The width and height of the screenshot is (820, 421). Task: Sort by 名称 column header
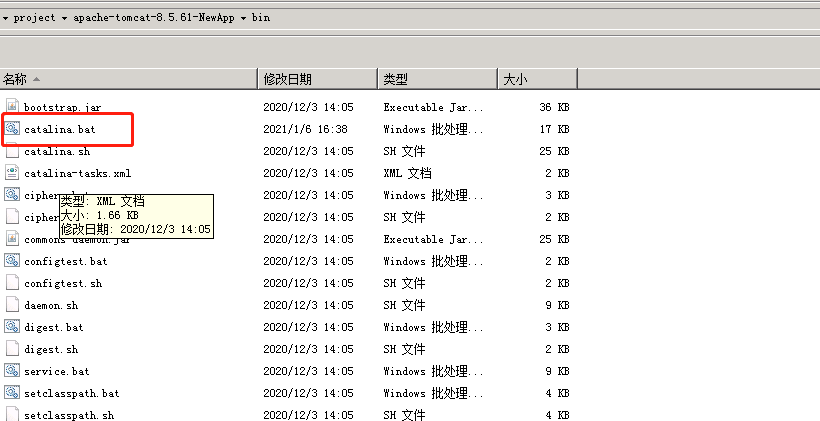(129, 79)
